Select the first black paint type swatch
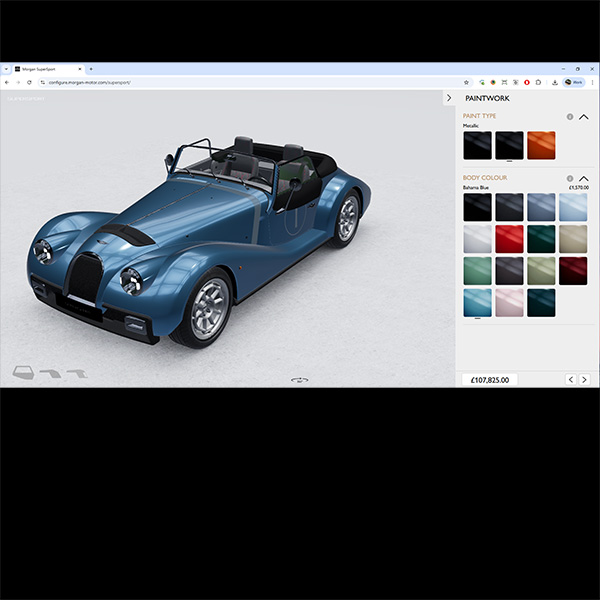The image size is (600, 600). [x=478, y=145]
